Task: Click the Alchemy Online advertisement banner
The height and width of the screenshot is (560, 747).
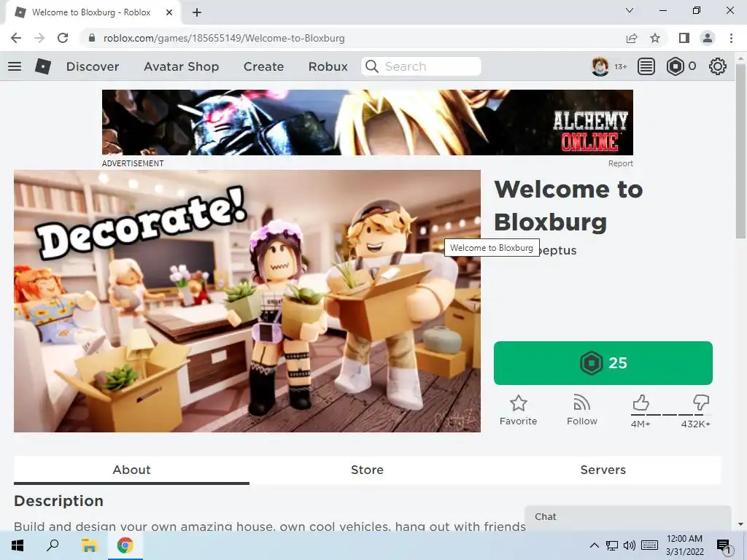Action: point(368,122)
